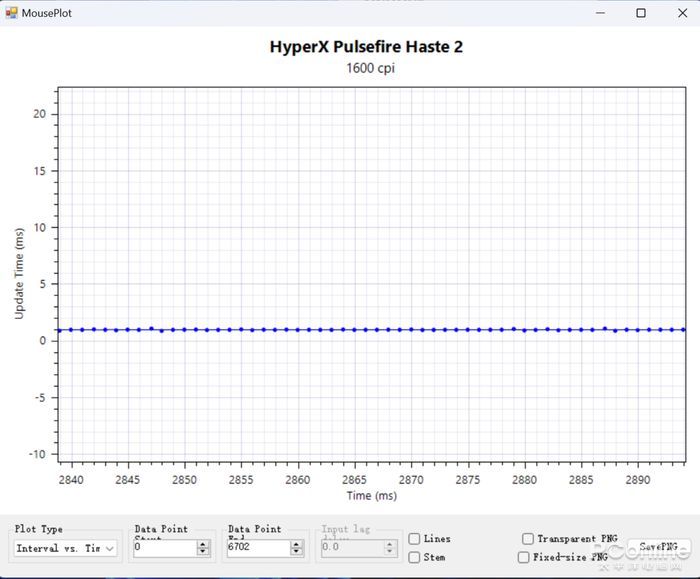This screenshot has height=579, width=700.
Task: Decrease Data Point Start with down arrow
Action: [x=203, y=551]
